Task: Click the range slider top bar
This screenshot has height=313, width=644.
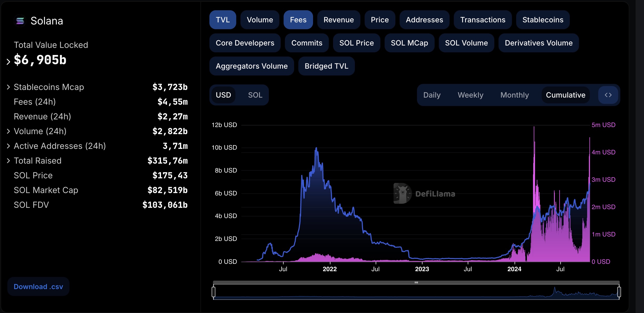Action: point(416,282)
